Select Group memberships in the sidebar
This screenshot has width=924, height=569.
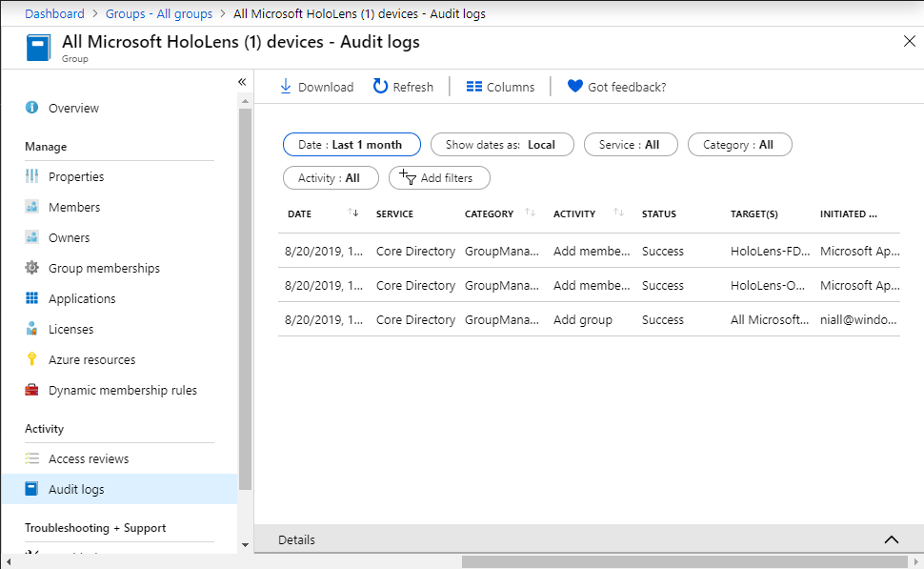(x=119, y=268)
